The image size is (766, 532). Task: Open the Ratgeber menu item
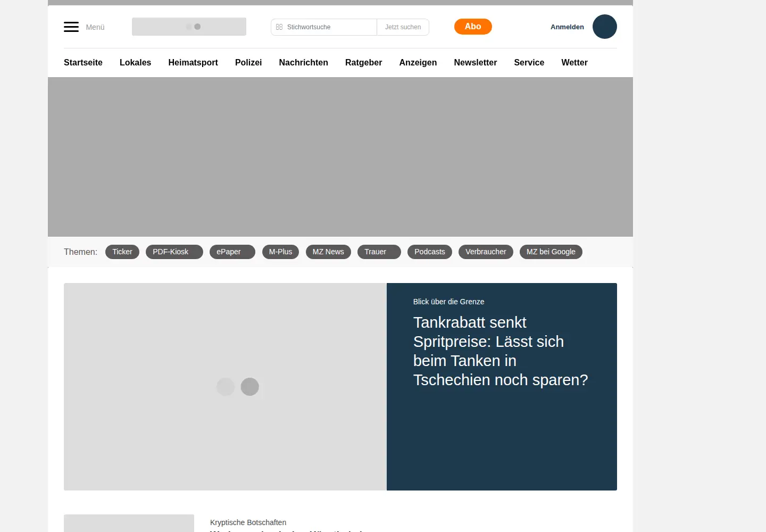[363, 62]
